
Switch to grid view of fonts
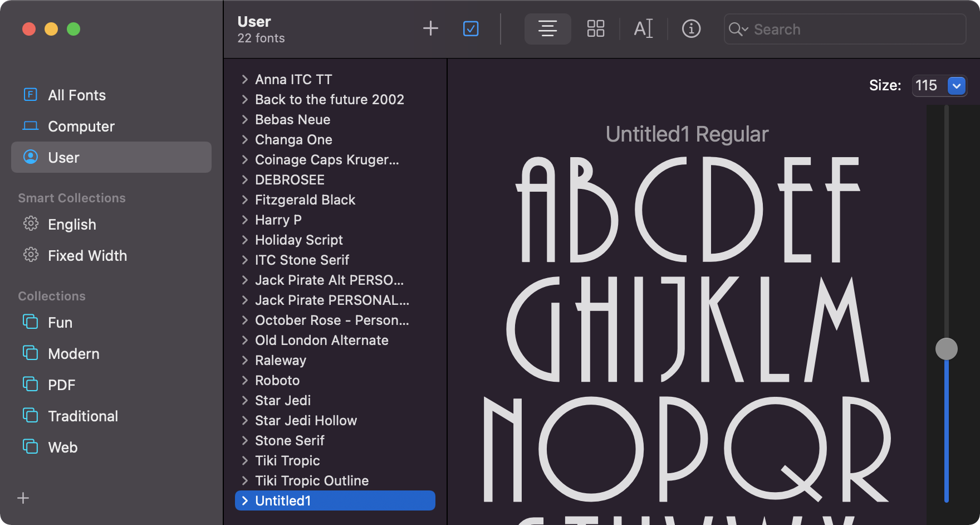coord(595,28)
